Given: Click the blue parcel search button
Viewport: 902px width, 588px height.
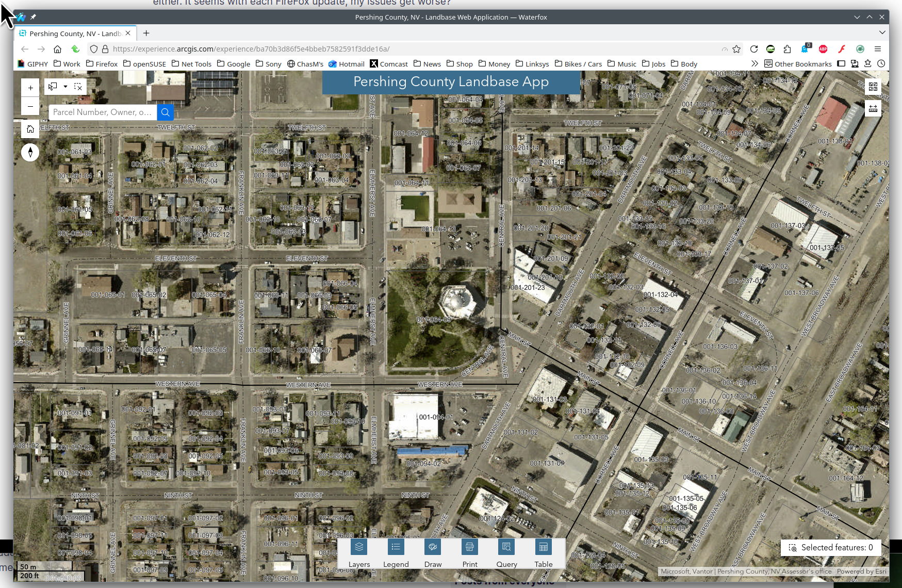Looking at the screenshot, I should (x=165, y=112).
